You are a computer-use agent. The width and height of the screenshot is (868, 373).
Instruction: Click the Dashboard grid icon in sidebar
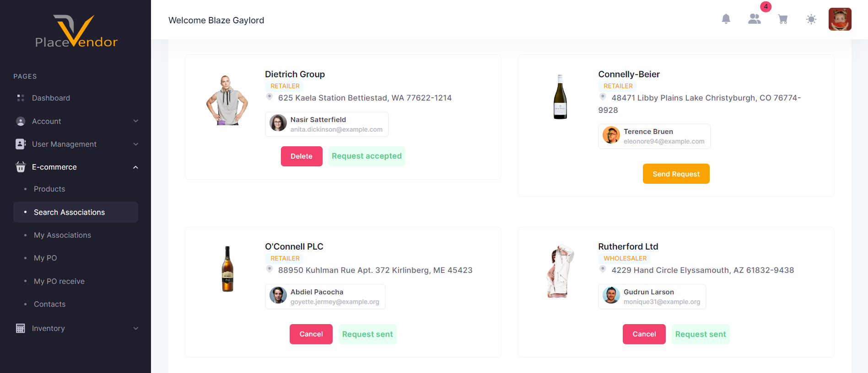pyautogui.click(x=21, y=98)
